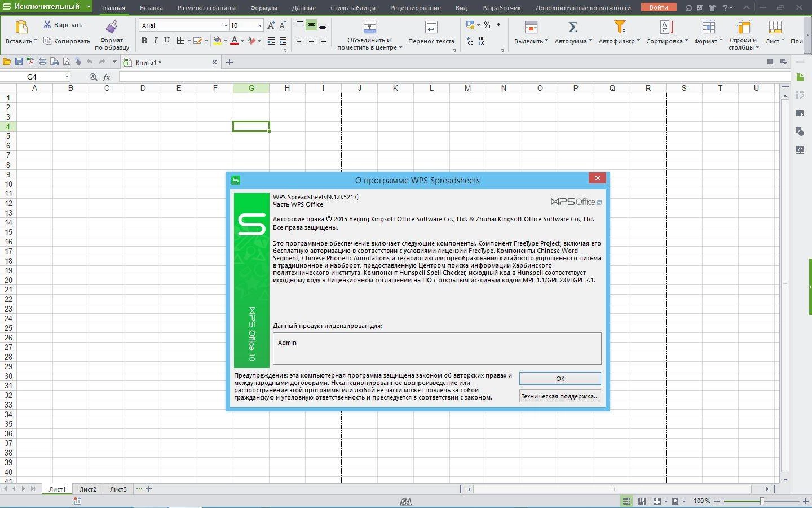Click the font color A icon

[x=235, y=41]
